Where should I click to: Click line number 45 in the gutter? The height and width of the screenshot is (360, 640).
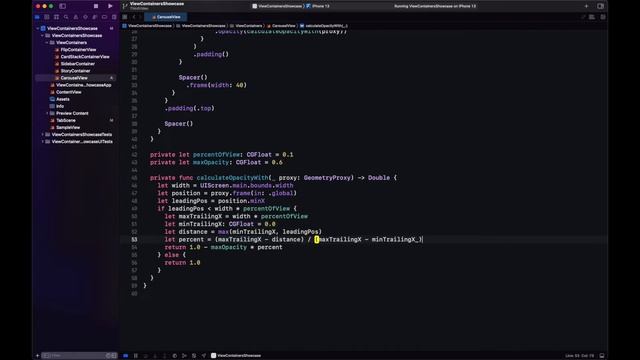tap(134, 178)
